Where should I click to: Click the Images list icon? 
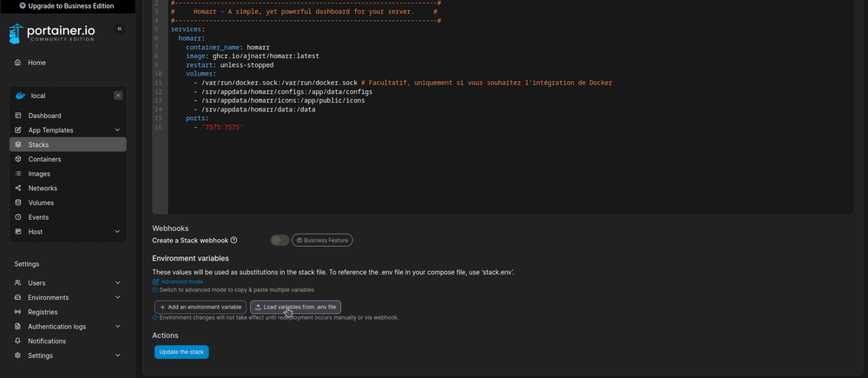pos(18,174)
